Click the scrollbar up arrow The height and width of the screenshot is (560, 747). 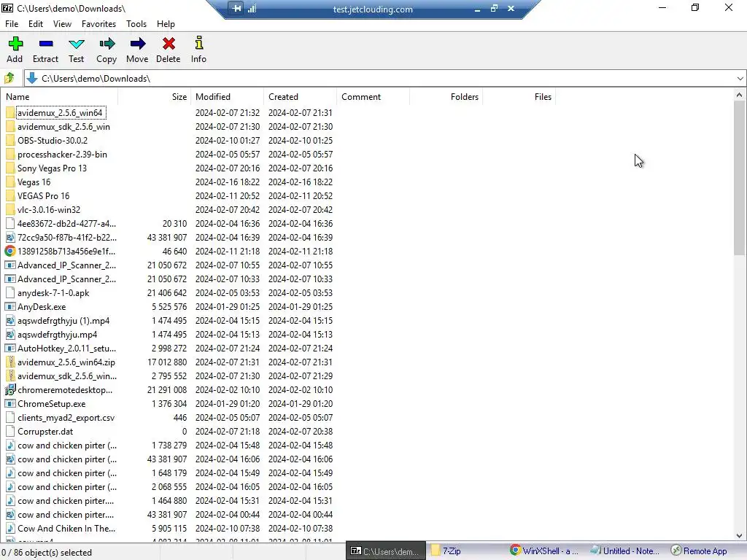[739, 95]
